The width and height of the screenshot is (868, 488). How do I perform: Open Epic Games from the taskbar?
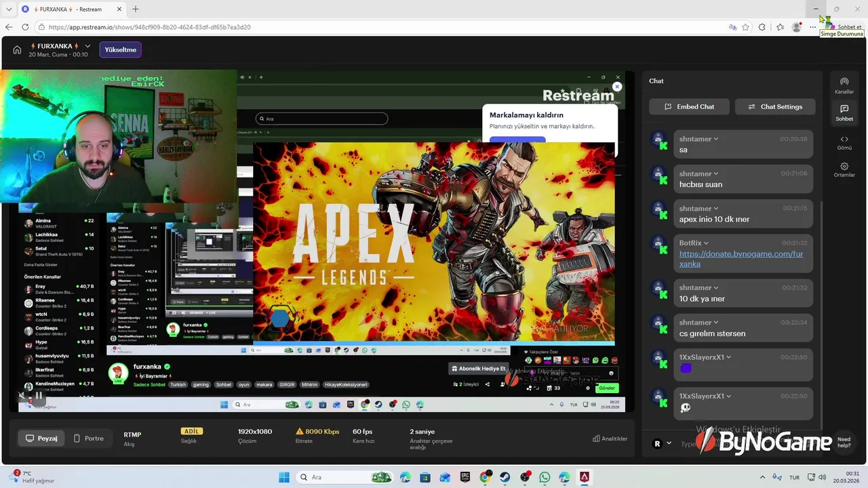(465, 477)
